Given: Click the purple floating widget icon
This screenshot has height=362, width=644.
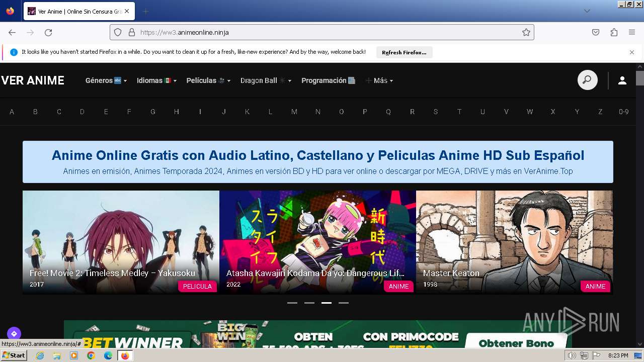Looking at the screenshot, I should (x=14, y=333).
